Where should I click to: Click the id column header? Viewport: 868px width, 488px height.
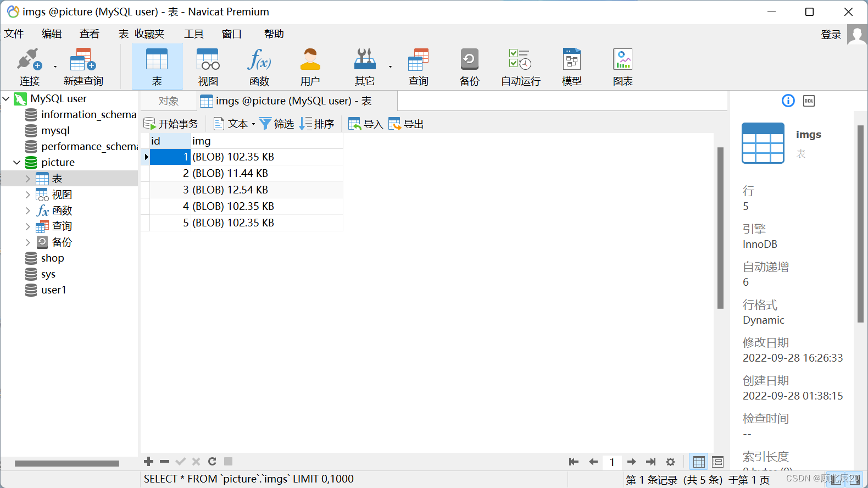170,141
